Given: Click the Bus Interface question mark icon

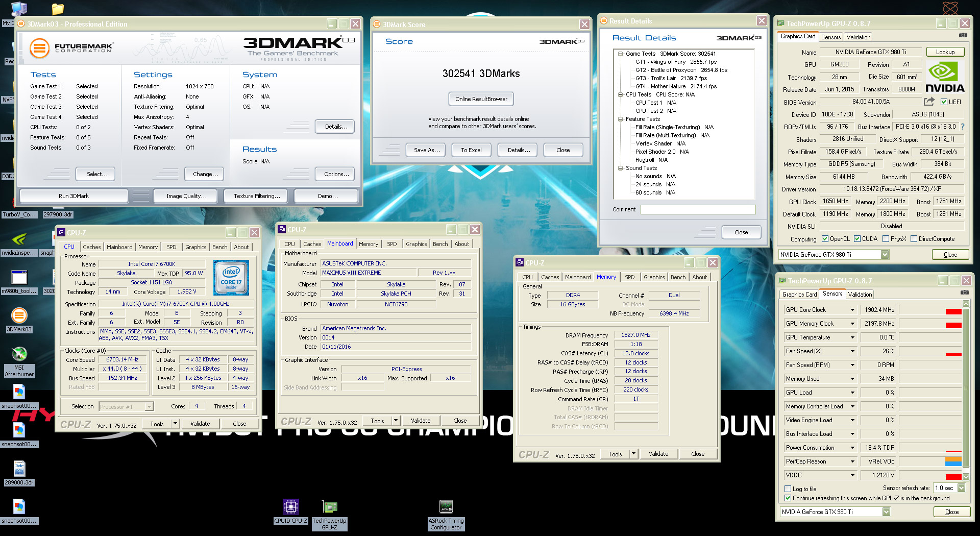Looking at the screenshot, I should click(963, 127).
